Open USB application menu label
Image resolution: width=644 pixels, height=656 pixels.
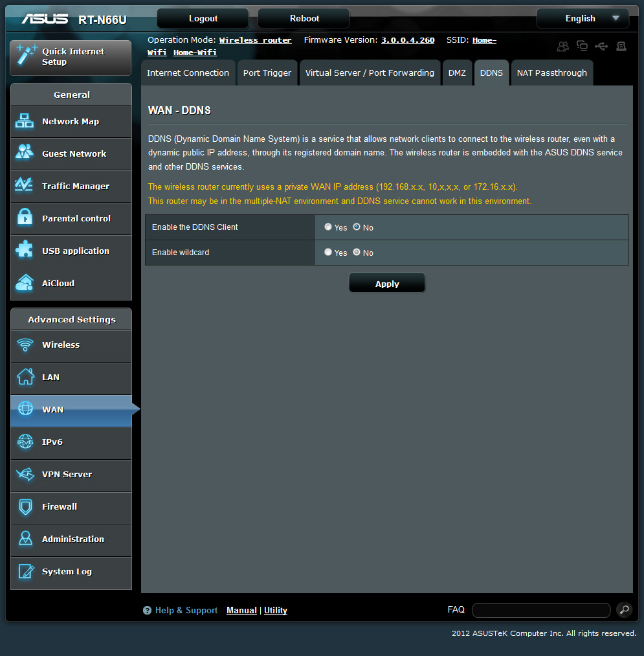[75, 251]
